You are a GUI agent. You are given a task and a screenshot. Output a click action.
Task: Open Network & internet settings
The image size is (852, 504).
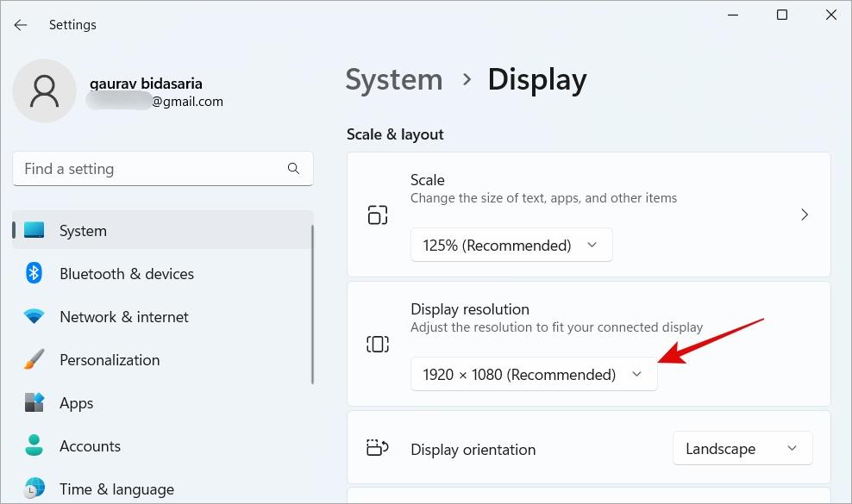click(162, 316)
